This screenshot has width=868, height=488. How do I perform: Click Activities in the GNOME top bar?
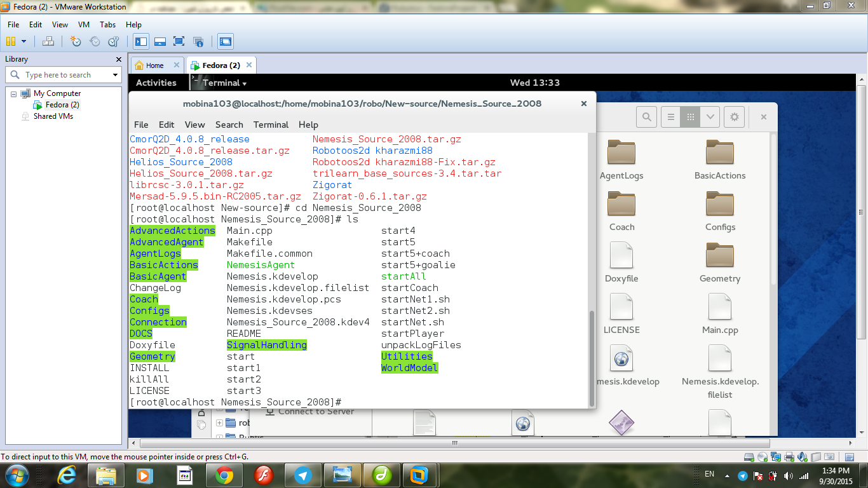tap(156, 83)
